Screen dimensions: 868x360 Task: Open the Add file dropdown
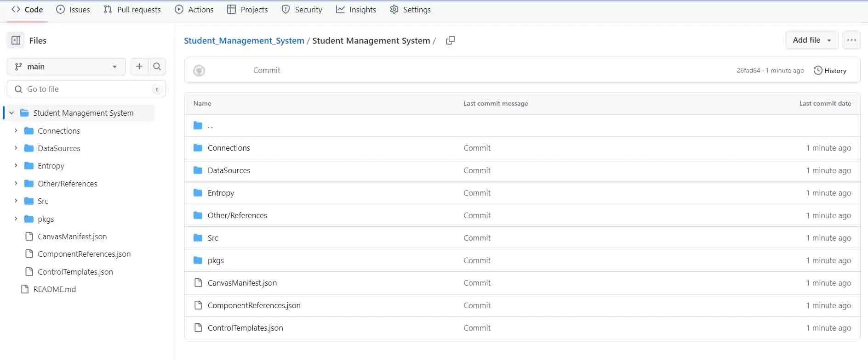pyautogui.click(x=812, y=40)
